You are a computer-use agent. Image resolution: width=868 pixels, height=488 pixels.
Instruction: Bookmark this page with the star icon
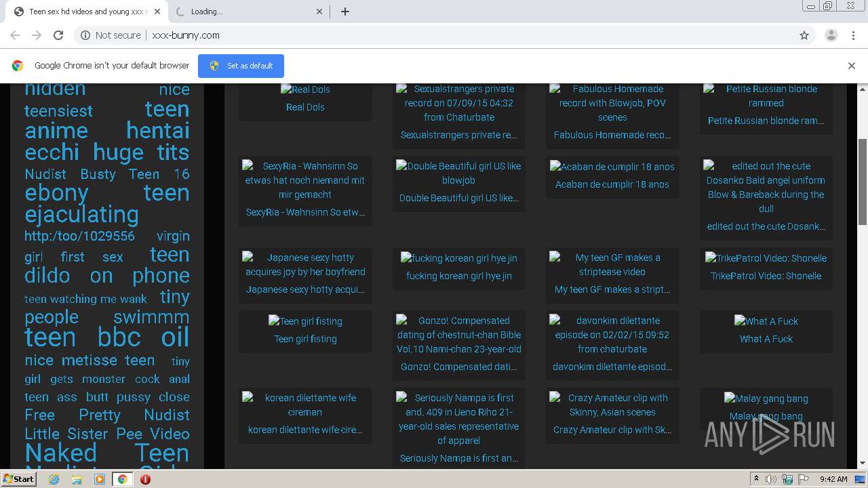pos(804,35)
